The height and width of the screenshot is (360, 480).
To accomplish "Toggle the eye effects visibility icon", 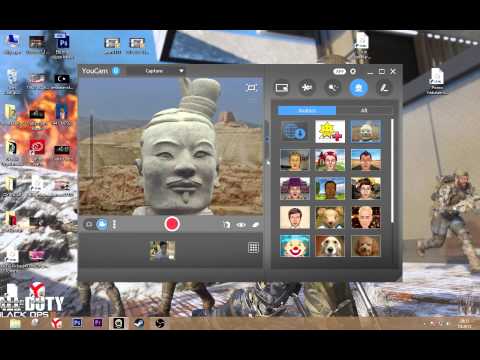I will point(241,225).
